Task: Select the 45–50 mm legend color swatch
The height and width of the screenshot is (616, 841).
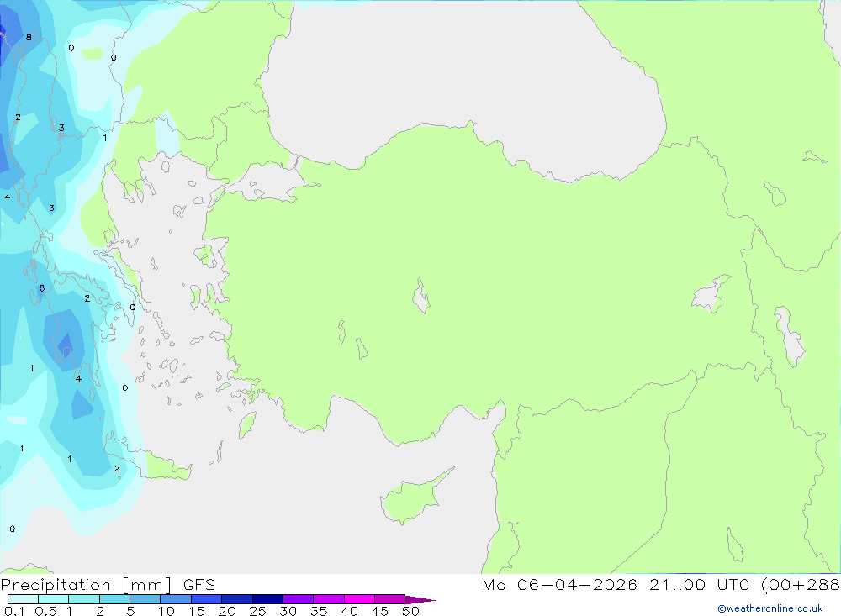Action: [390, 599]
